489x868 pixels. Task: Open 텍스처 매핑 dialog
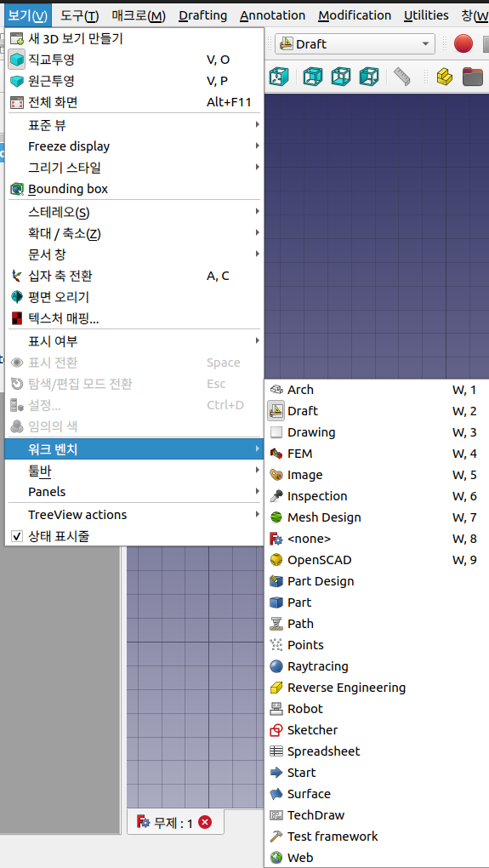click(x=134, y=318)
